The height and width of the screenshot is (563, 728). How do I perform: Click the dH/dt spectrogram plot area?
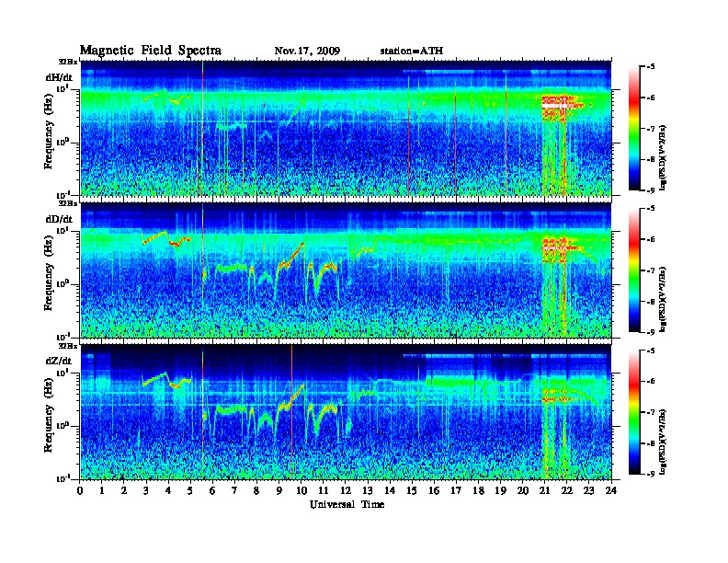(346, 128)
